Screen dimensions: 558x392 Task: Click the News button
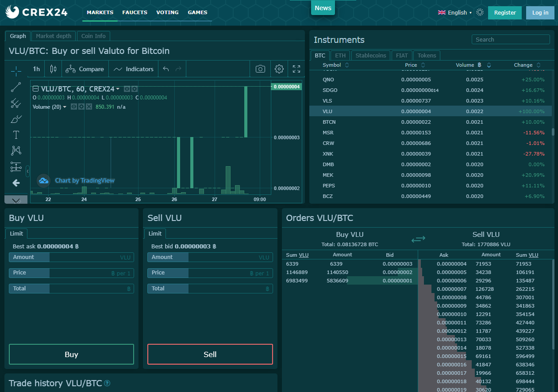323,8
